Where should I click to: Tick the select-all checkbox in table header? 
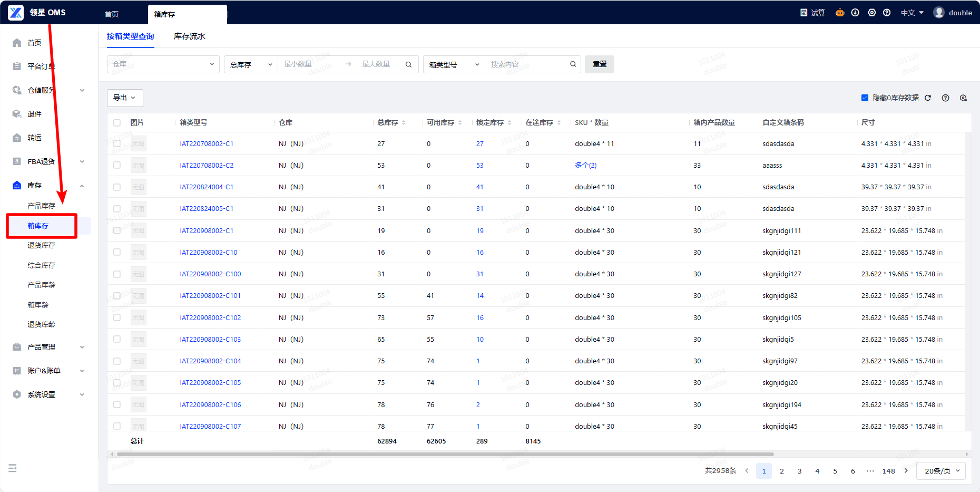[117, 123]
